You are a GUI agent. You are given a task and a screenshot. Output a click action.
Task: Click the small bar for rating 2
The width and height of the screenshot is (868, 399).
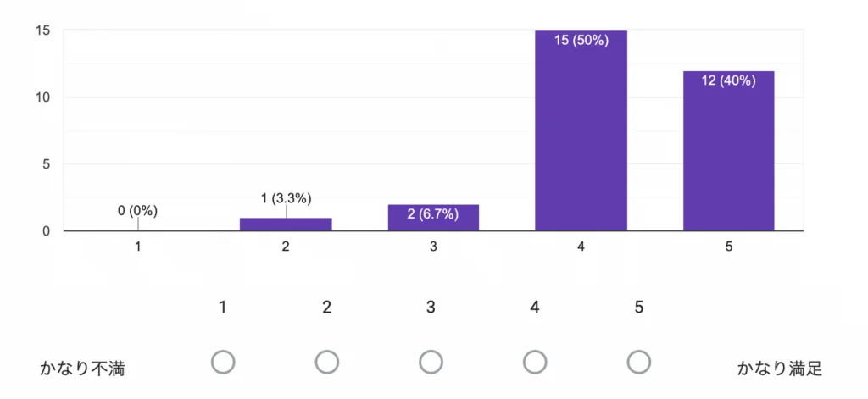(286, 224)
